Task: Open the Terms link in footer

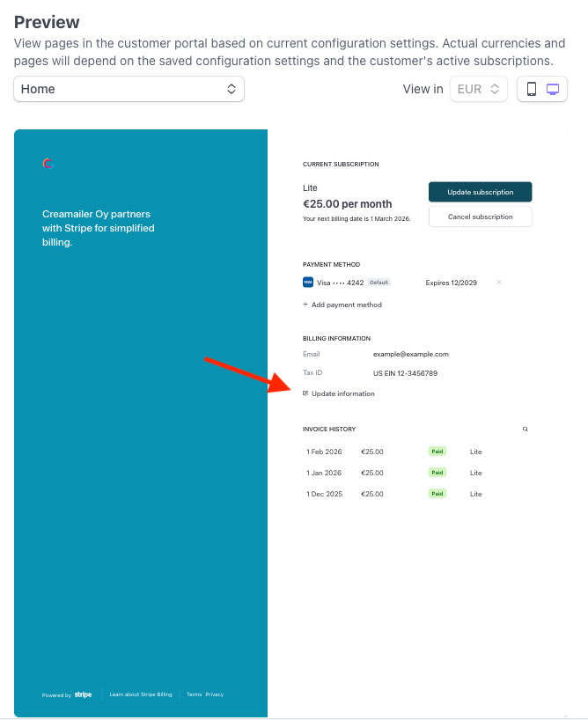Action: coord(194,694)
